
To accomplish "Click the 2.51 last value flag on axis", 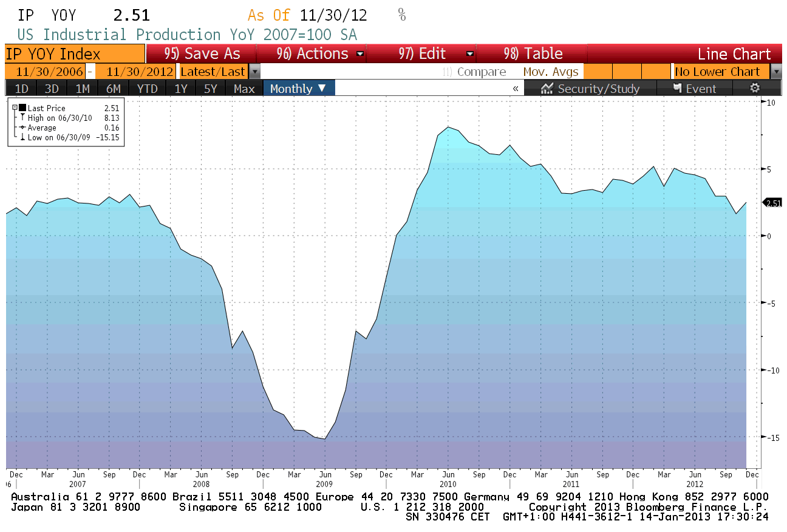I will click(x=772, y=203).
